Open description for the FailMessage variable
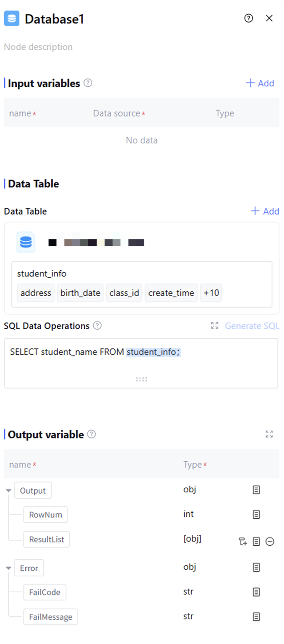Screen dimensions: 284x644 coord(256,617)
